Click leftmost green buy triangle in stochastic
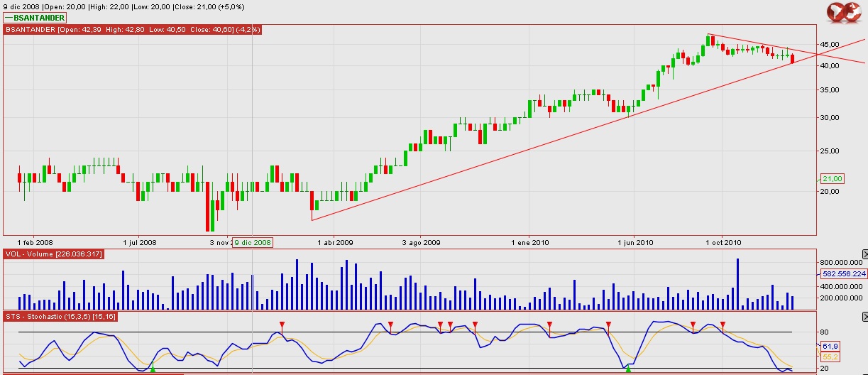This screenshot has width=868, height=375. [153, 369]
